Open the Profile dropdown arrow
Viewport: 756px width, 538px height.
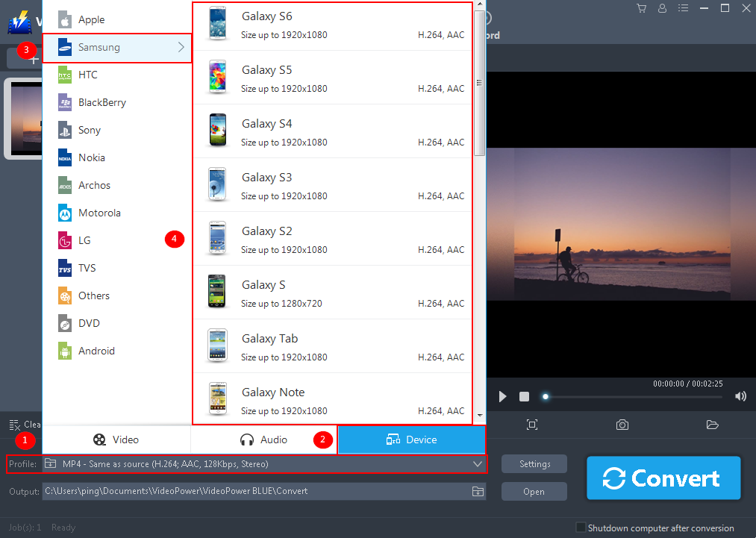point(478,464)
